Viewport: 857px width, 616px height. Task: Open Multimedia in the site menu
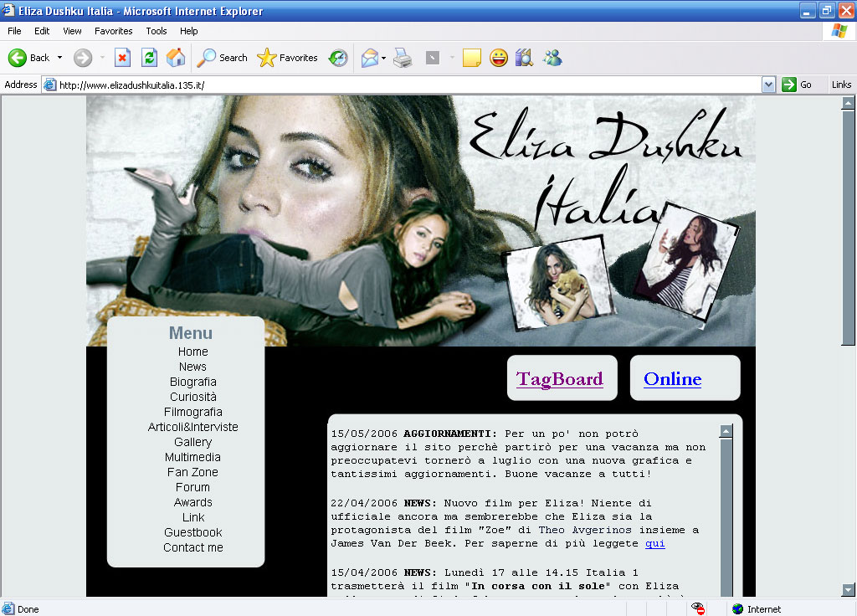click(x=193, y=457)
